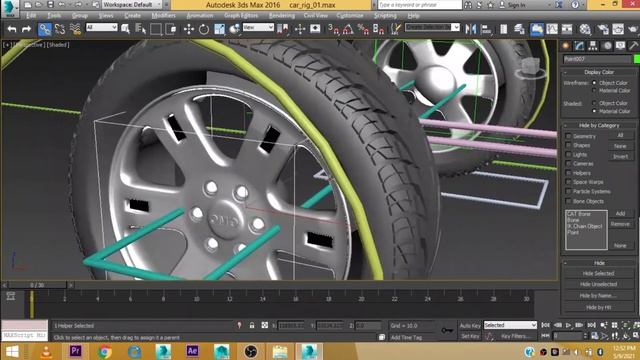Viewport: 640px width, 360px height.
Task: Click the Undo arrow in main toolbar
Action: 12,29
